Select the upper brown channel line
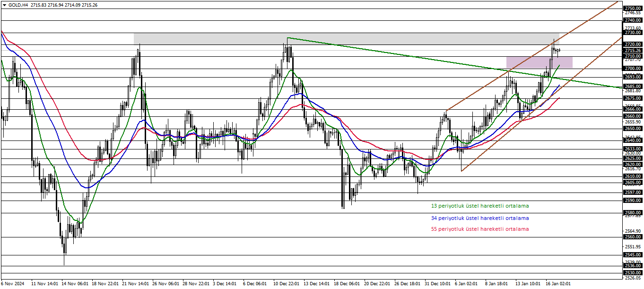This screenshot has height=289, width=644. (532, 56)
